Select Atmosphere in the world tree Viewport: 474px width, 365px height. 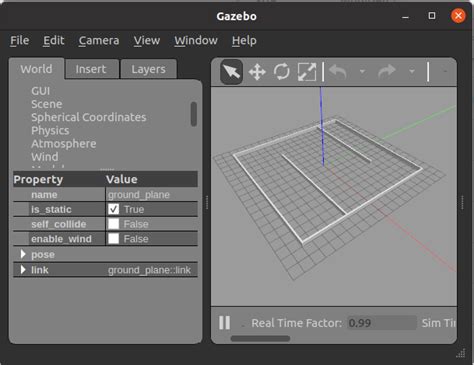click(64, 144)
